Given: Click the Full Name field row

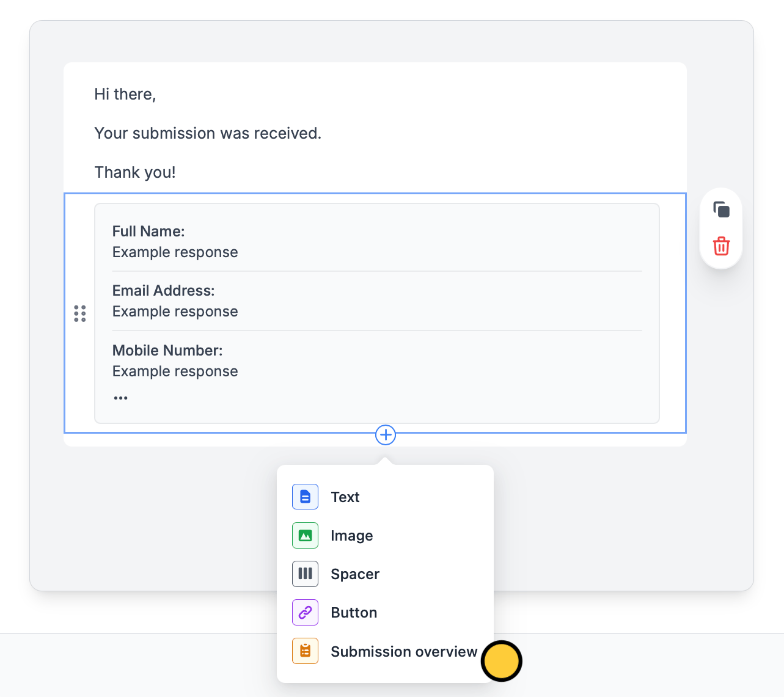Looking at the screenshot, I should tap(377, 242).
